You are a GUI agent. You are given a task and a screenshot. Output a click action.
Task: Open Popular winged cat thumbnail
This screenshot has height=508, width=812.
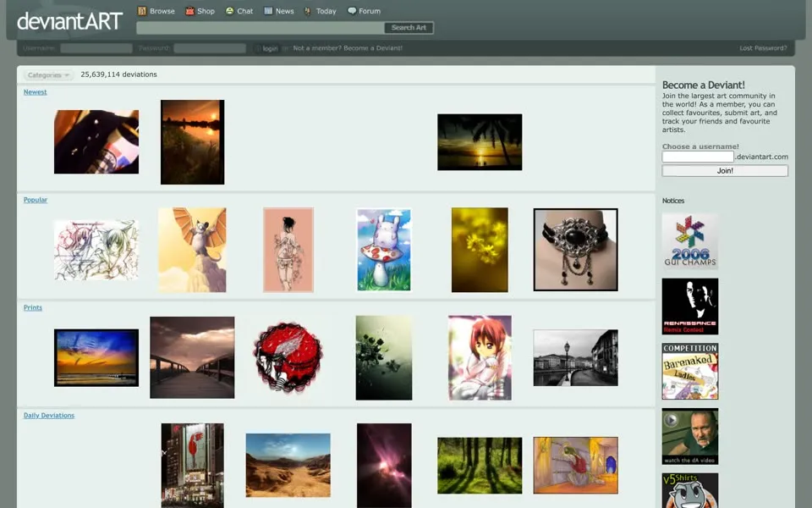(192, 250)
